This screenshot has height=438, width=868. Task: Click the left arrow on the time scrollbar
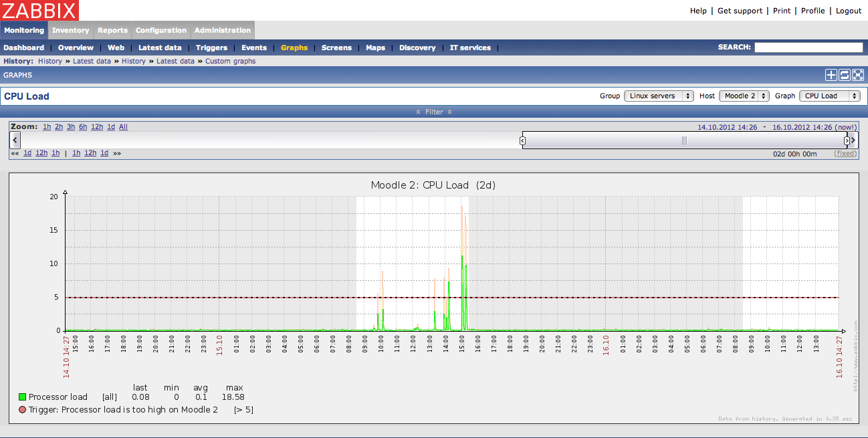tap(15, 140)
